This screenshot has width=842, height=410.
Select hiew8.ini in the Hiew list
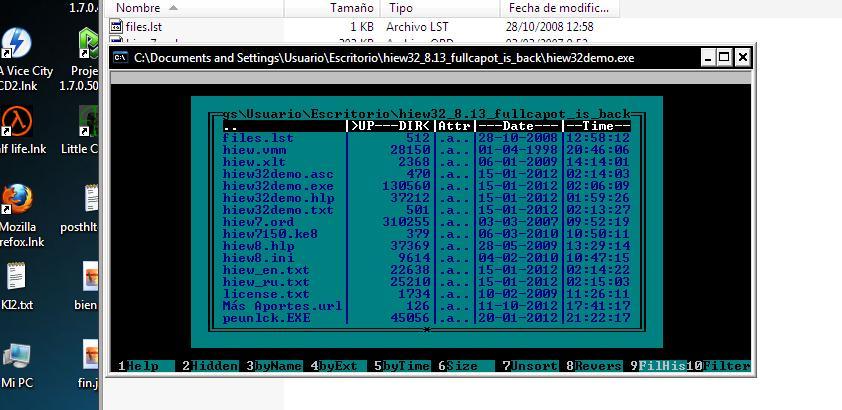pyautogui.click(x=427, y=258)
